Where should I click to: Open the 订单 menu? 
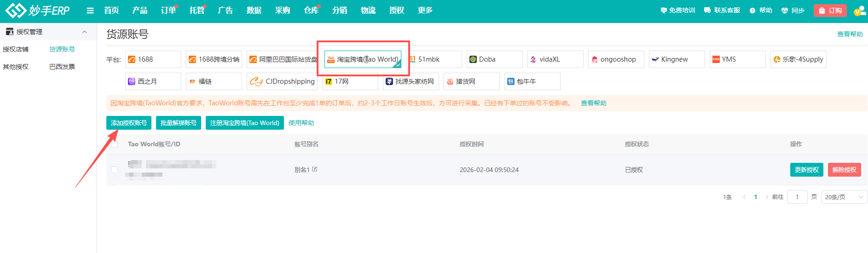click(168, 10)
